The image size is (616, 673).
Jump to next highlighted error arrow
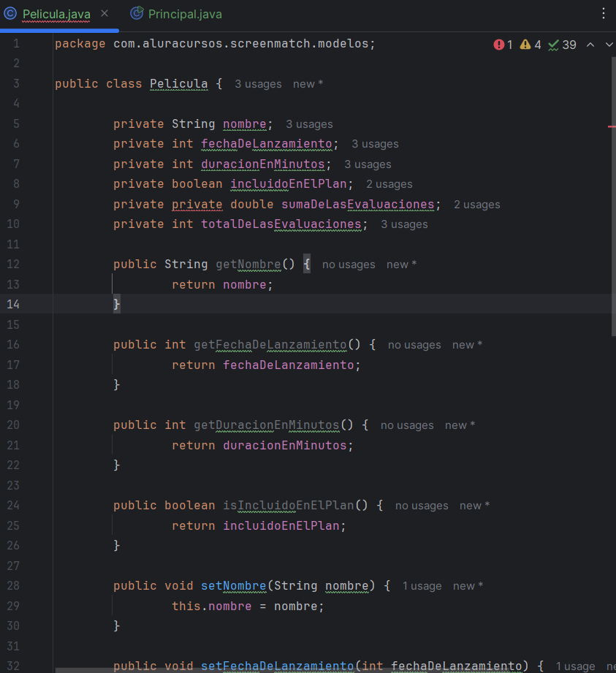609,45
